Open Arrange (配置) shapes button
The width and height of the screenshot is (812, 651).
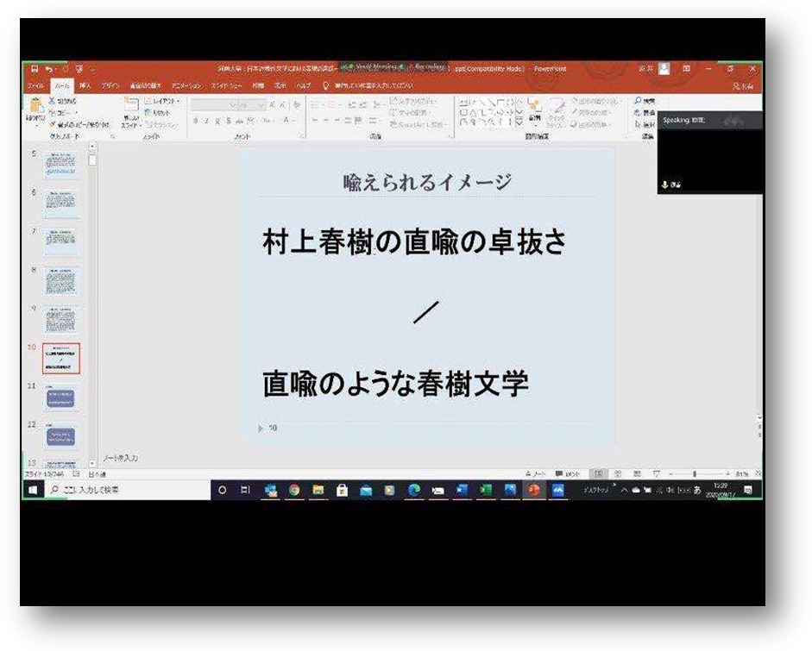coord(534,112)
